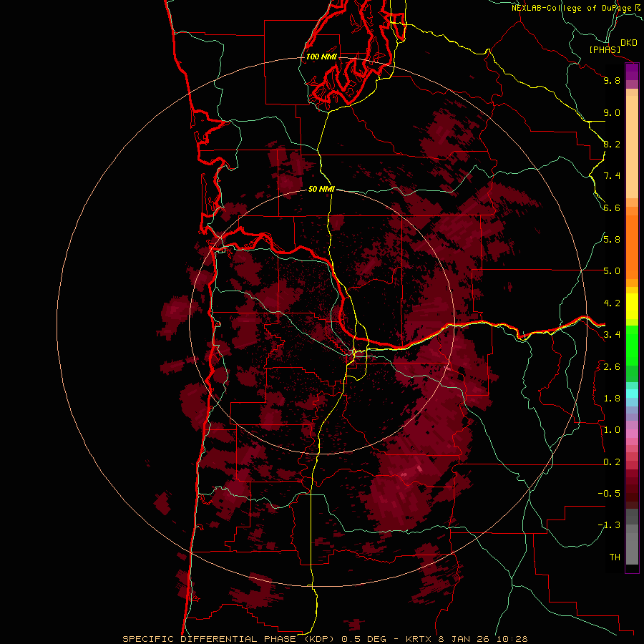Click the SPECIFIC DIFFERENTIAL PHASE caption text
Image resolution: width=644 pixels, height=644 pixels.
(x=209, y=639)
